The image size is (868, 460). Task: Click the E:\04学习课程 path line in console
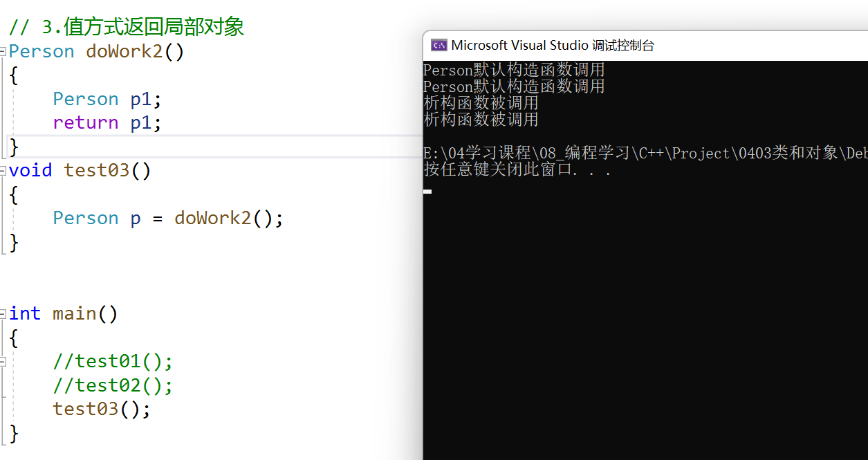click(x=643, y=153)
